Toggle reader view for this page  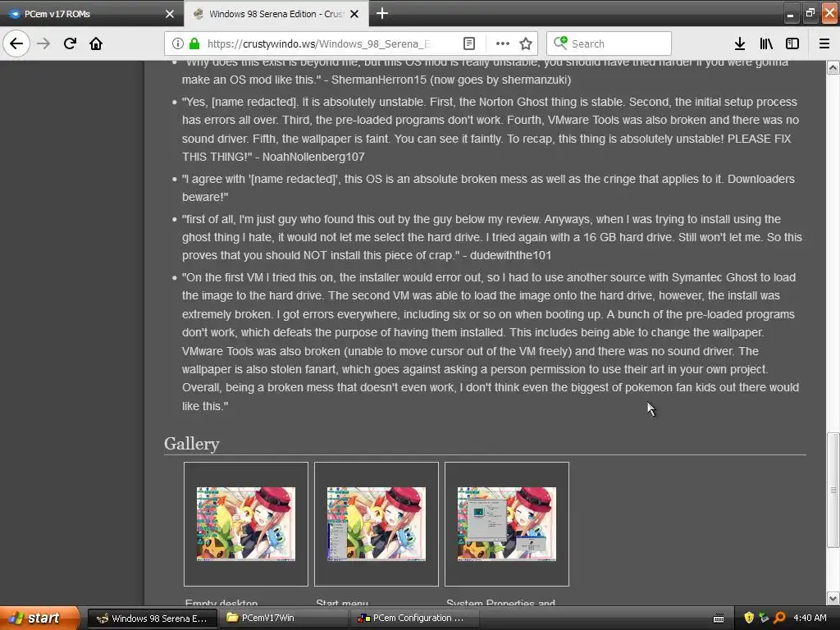pyautogui.click(x=468, y=43)
